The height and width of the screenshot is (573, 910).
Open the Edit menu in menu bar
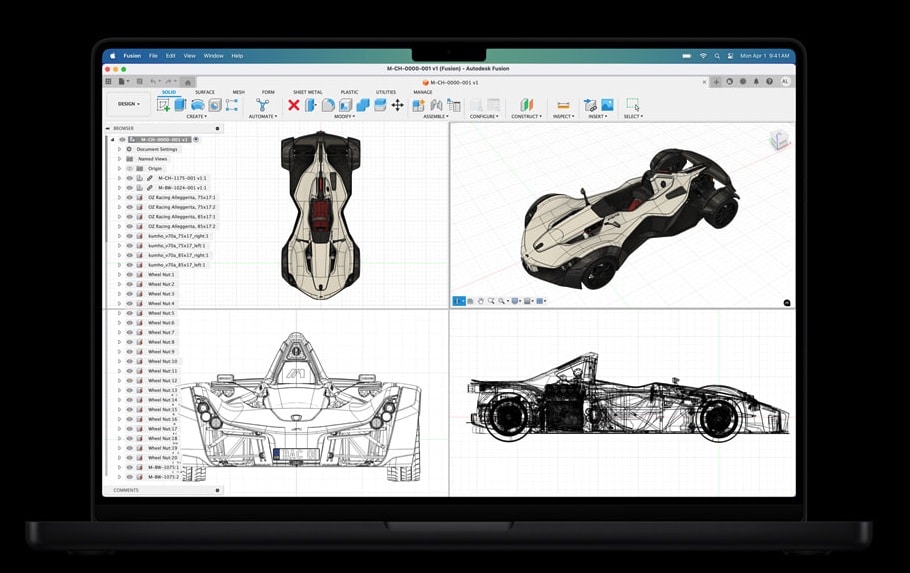tap(171, 56)
